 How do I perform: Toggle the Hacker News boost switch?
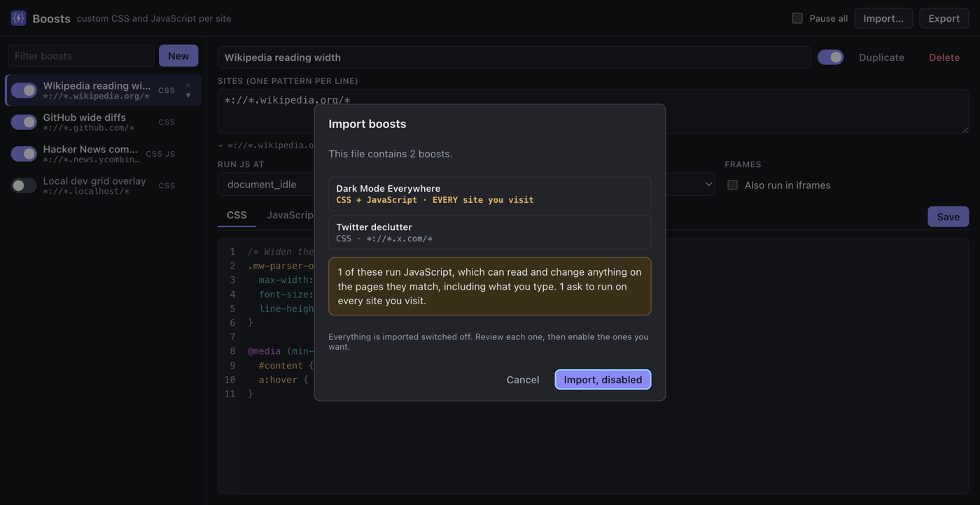click(x=24, y=154)
